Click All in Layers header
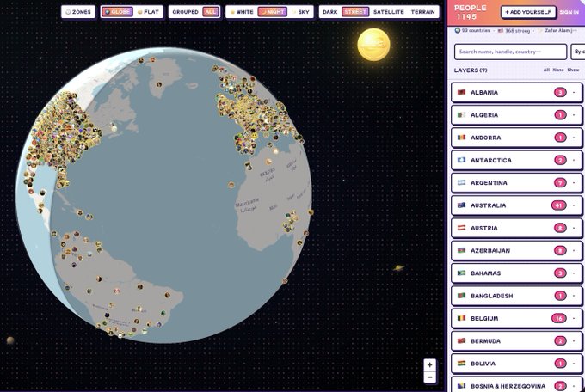The image size is (585, 392). pyautogui.click(x=546, y=70)
